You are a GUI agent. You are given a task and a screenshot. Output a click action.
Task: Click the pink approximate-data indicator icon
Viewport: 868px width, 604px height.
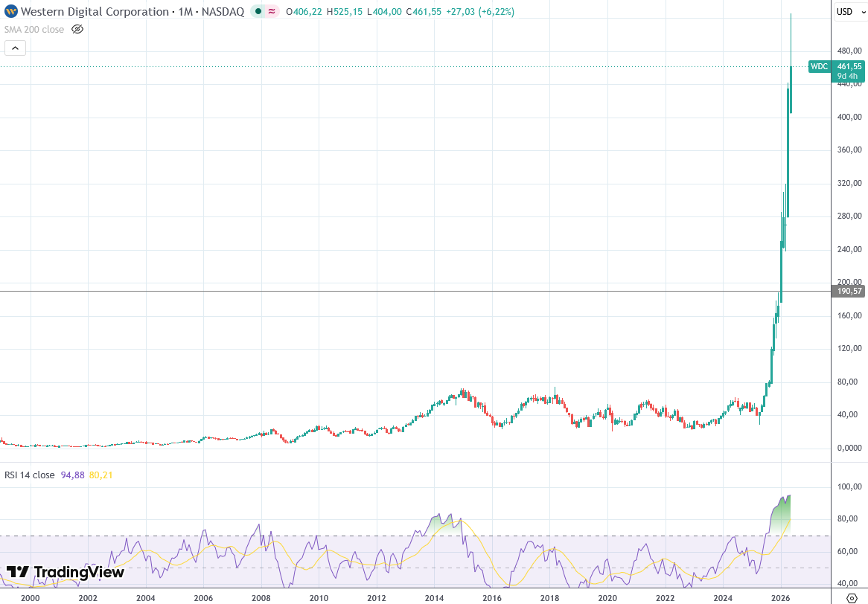(272, 12)
